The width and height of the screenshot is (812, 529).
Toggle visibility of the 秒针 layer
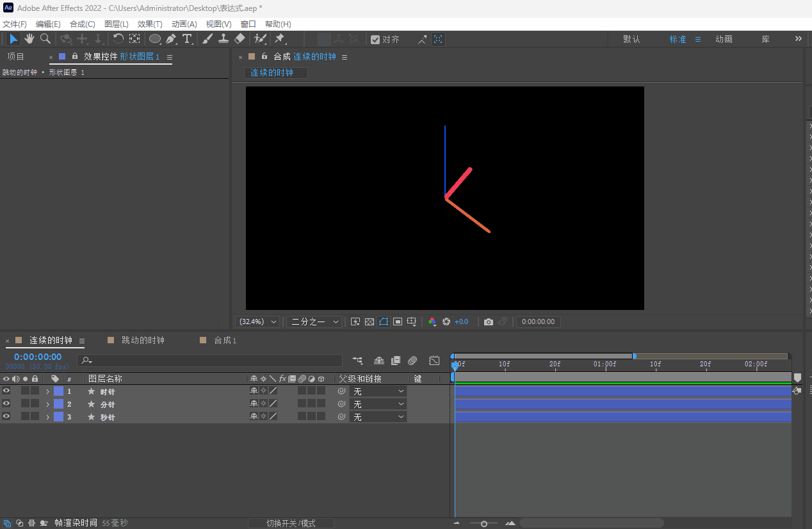pyautogui.click(x=6, y=416)
